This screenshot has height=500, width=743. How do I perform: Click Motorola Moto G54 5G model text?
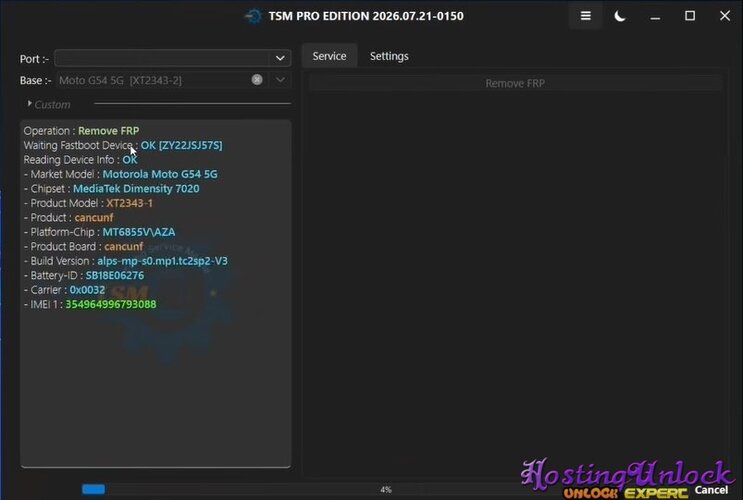click(160, 174)
